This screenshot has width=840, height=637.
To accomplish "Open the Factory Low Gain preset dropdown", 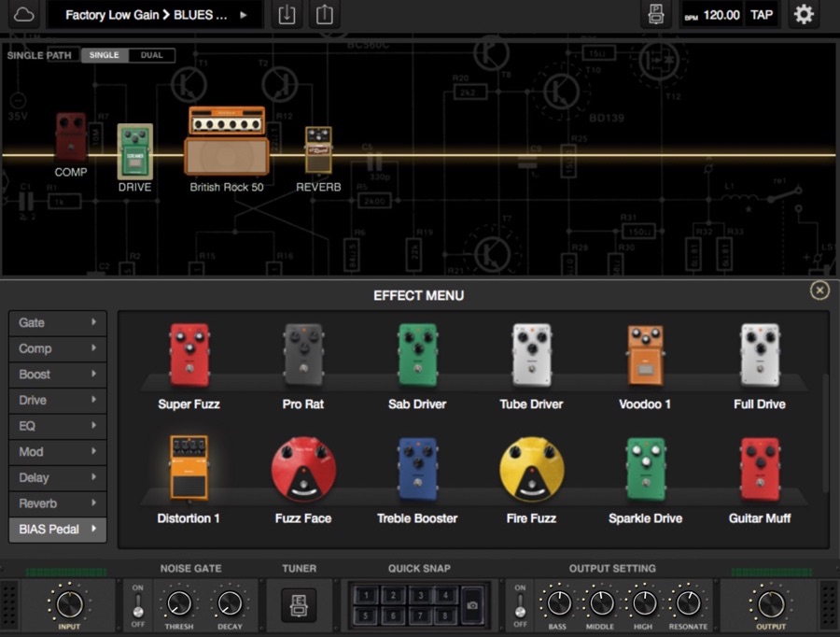I will pyautogui.click(x=155, y=15).
